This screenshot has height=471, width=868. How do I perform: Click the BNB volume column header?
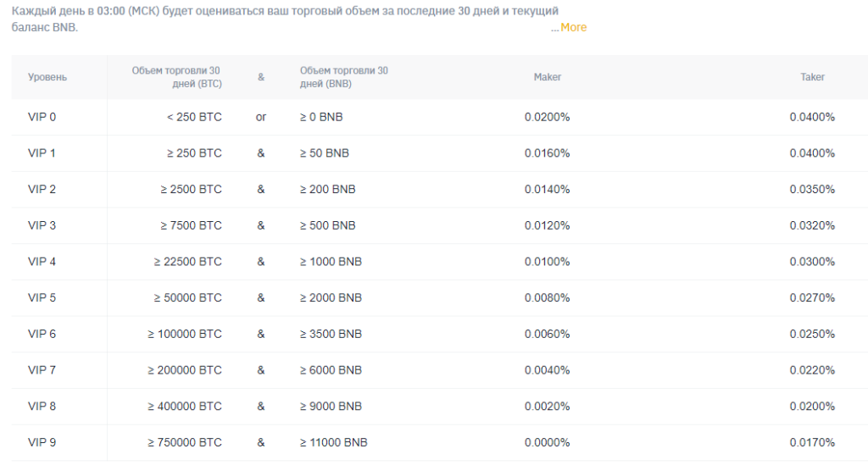pos(344,77)
